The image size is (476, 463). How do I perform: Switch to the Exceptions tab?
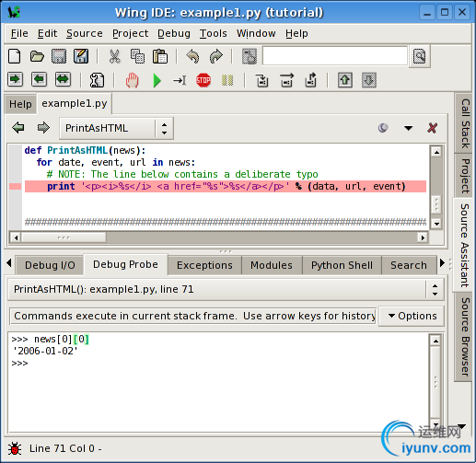[204, 265]
